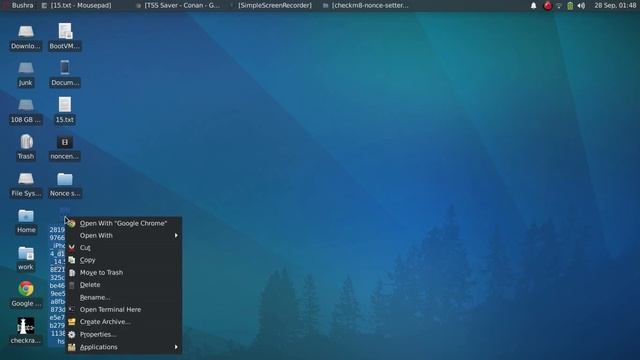The width and height of the screenshot is (640, 360).
Task: Open the network tray indicator
Action: click(559, 6)
